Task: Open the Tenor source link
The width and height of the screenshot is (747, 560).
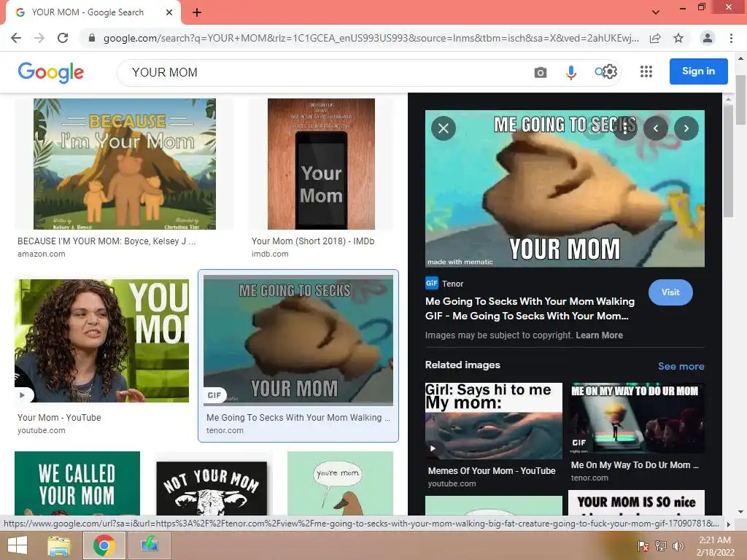Action: click(444, 284)
